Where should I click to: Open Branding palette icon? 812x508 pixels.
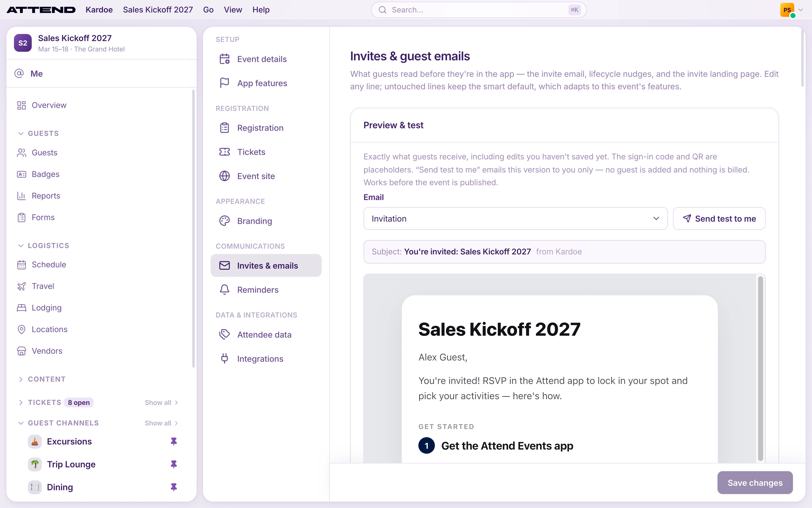point(225,221)
